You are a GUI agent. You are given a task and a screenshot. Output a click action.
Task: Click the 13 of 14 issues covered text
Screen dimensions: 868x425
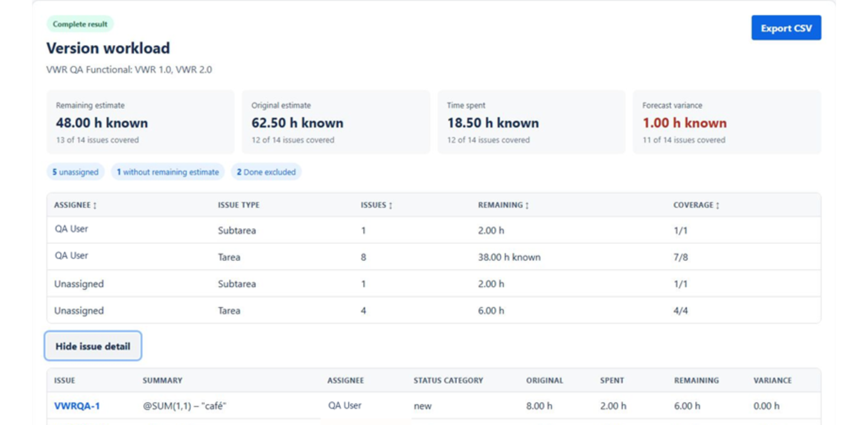click(97, 140)
